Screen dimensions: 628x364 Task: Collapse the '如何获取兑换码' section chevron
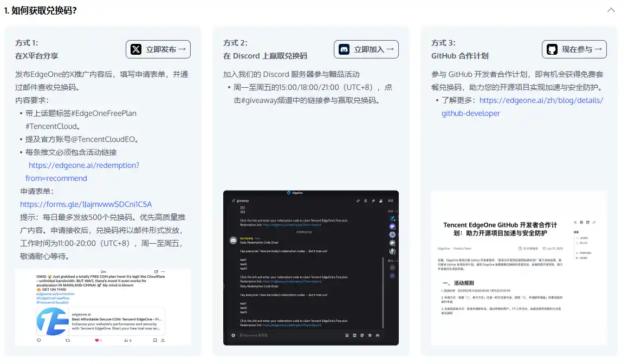(611, 10)
